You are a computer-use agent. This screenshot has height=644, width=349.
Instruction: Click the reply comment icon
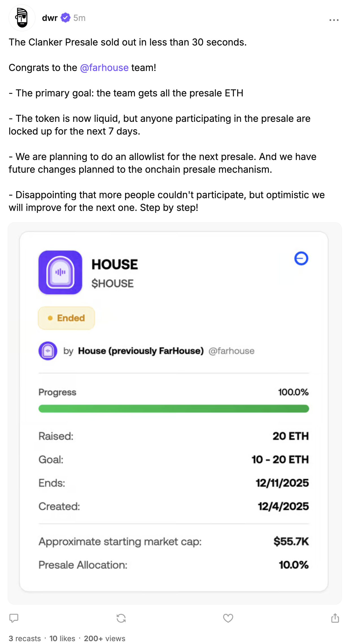click(x=14, y=618)
